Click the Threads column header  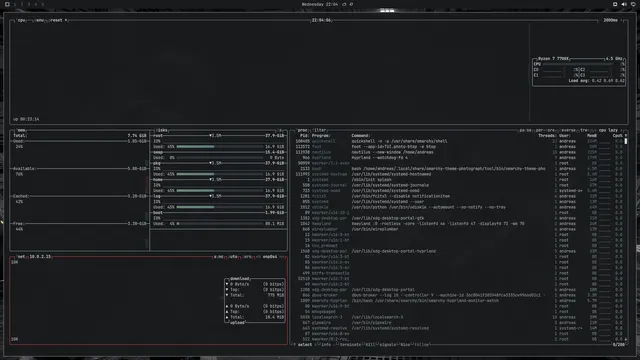click(547, 136)
